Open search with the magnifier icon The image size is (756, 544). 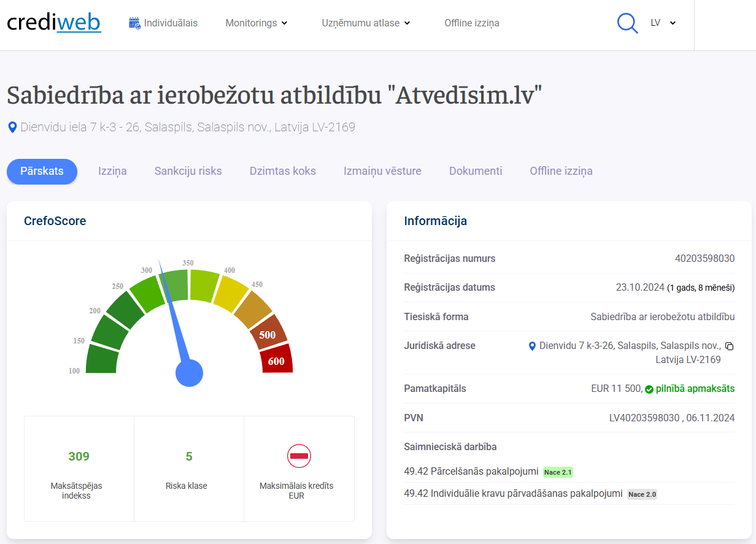coord(627,23)
